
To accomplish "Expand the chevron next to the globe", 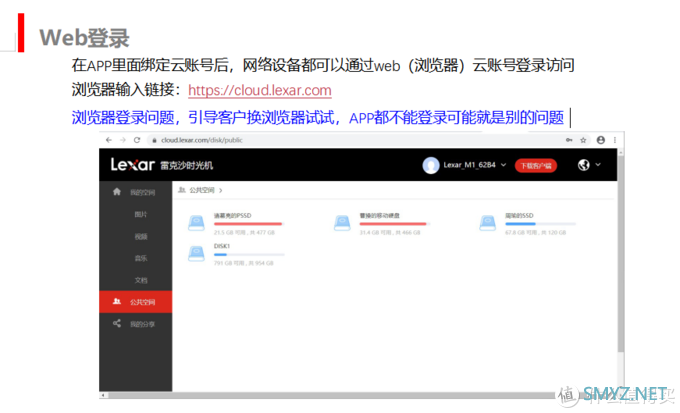I will [598, 165].
